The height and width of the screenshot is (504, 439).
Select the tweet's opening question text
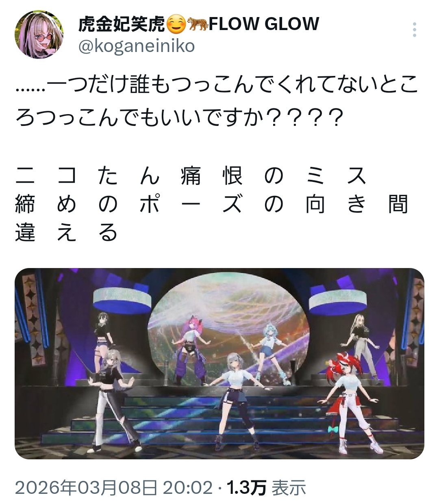(x=217, y=102)
